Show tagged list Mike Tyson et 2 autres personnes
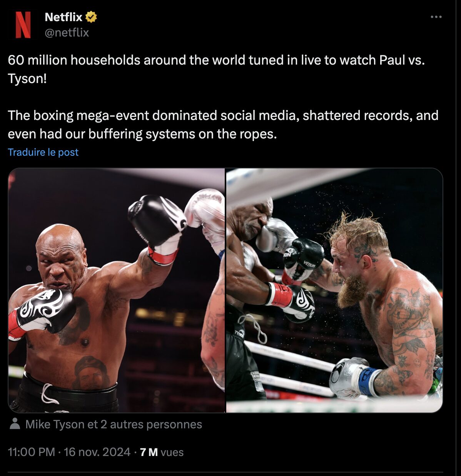This screenshot has width=461, height=476. [114, 424]
